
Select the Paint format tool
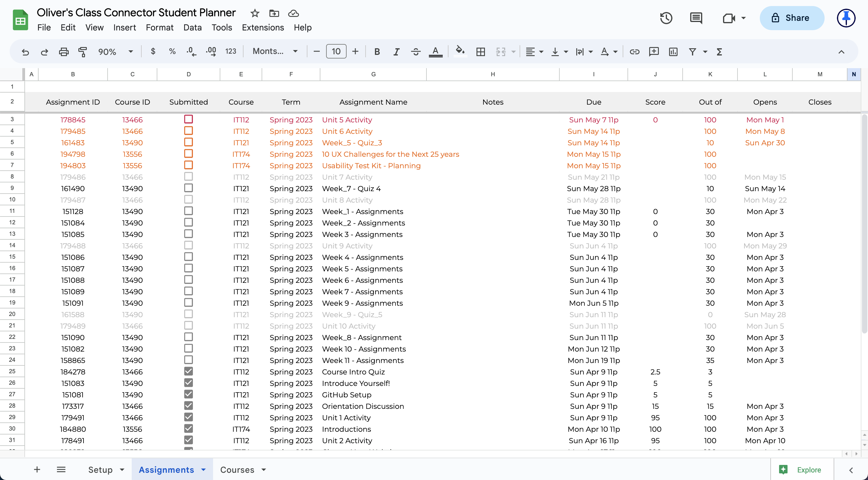83,52
